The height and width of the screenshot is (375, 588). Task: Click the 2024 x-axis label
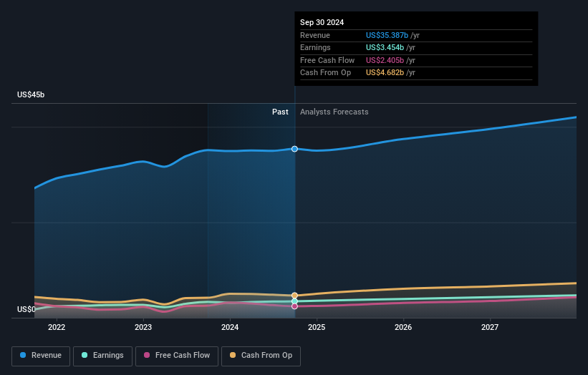click(x=230, y=328)
